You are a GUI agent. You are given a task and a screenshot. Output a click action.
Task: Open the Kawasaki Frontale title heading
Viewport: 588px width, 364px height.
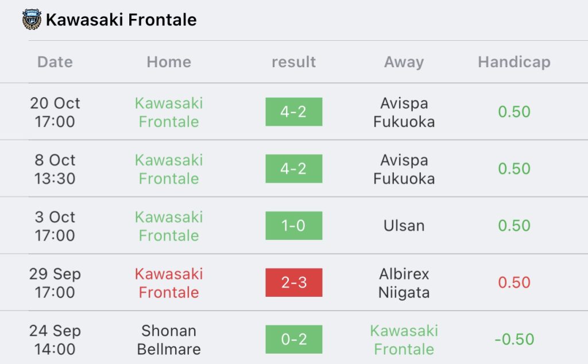pos(121,20)
